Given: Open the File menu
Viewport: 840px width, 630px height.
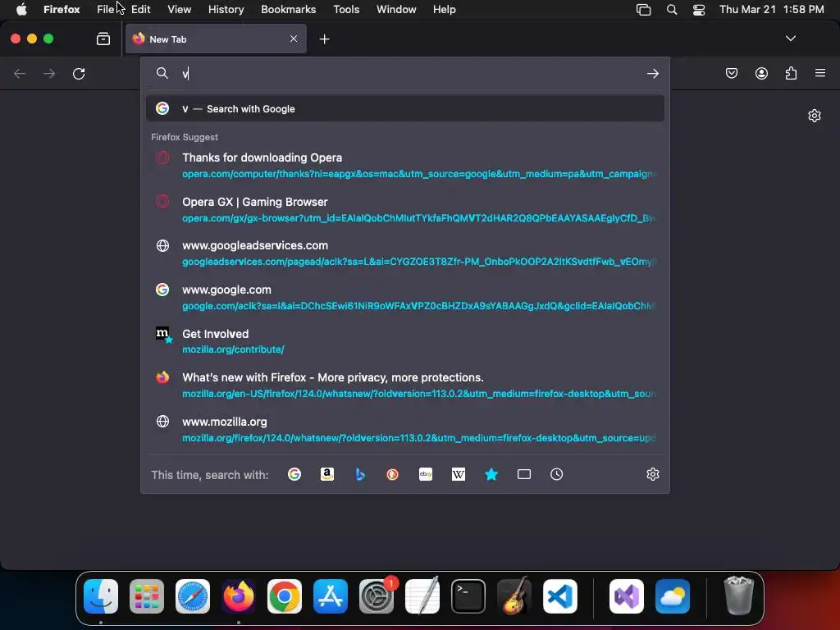Looking at the screenshot, I should click(x=105, y=9).
